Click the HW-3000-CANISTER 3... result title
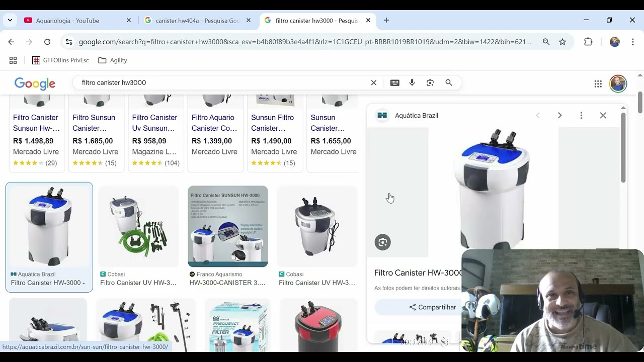The image size is (644, 362). pyautogui.click(x=227, y=283)
